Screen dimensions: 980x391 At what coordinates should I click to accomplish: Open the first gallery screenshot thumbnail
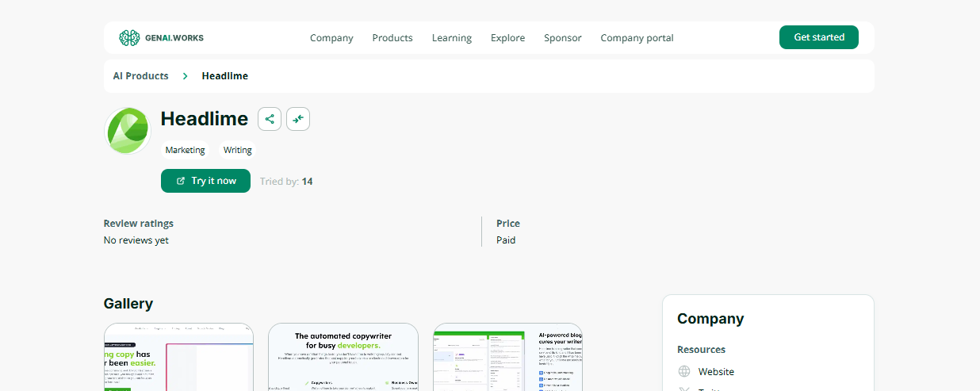178,357
